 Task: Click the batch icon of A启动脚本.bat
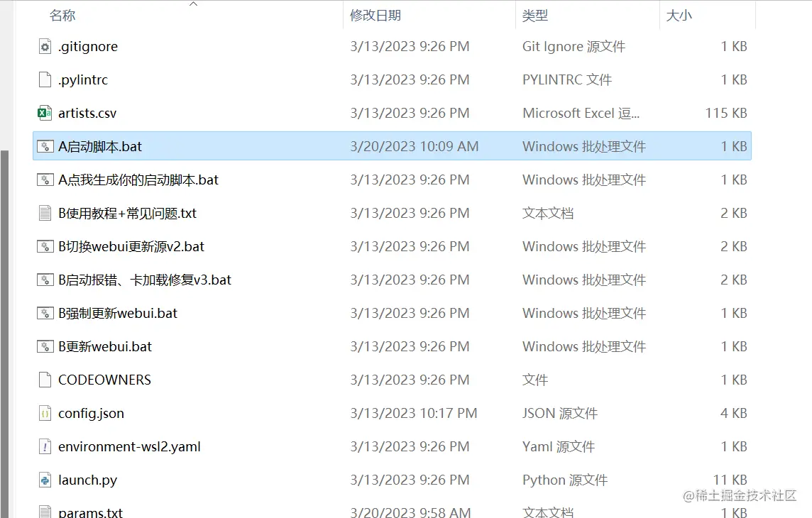click(45, 146)
